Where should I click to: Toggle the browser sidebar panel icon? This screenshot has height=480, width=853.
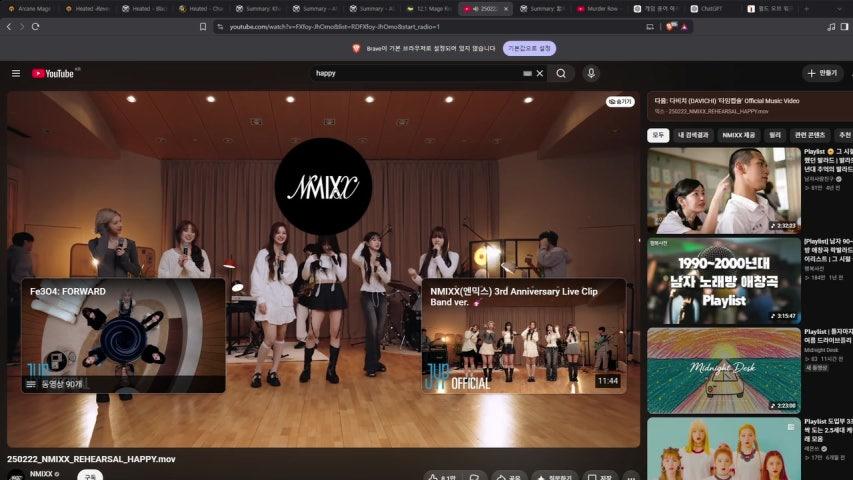coord(844,27)
